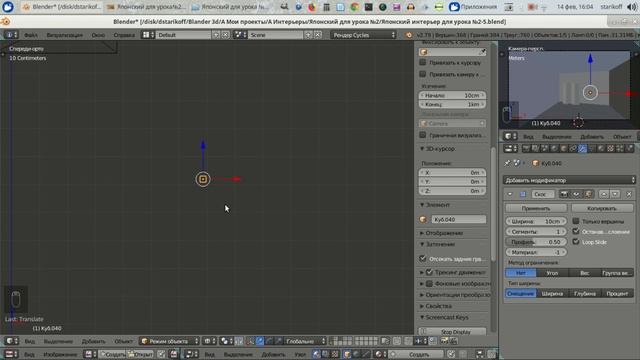Image resolution: width=640 pixels, height=360 pixels.
Task: Toggle modifier render visibility camera icon
Action: (x=564, y=194)
